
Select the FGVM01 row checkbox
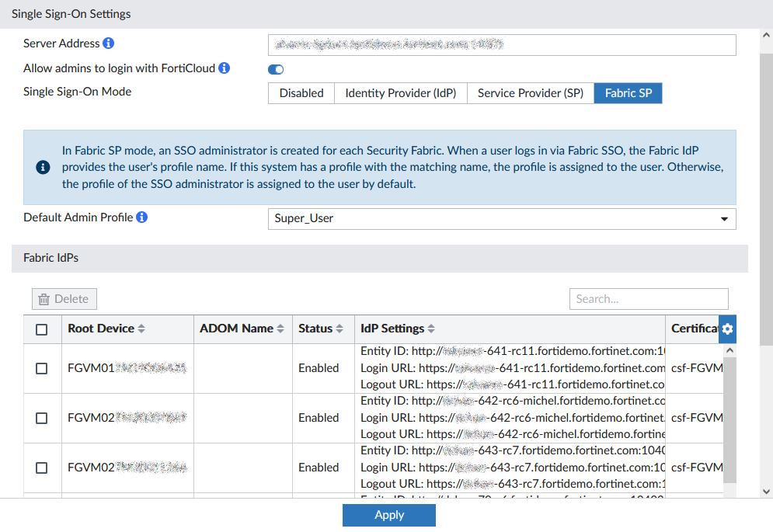[x=42, y=368]
